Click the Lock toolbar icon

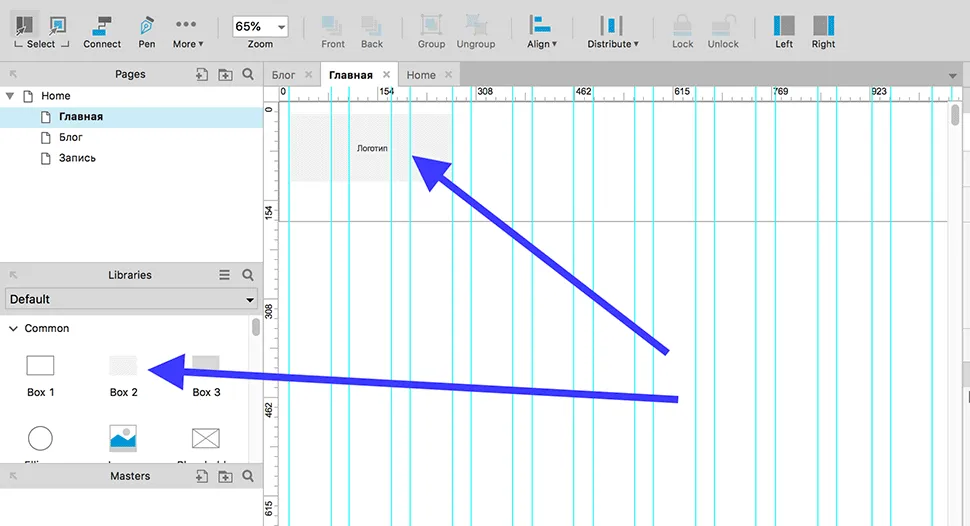point(683,27)
